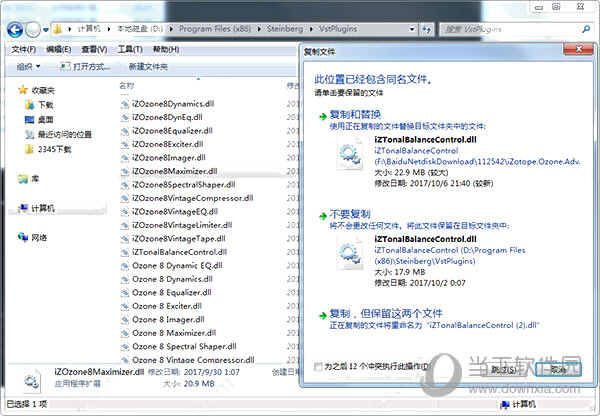Image resolution: width=600 pixels, height=416 pixels.
Task: Choose 复制，但保留这两个文件 option
Action: [386, 314]
